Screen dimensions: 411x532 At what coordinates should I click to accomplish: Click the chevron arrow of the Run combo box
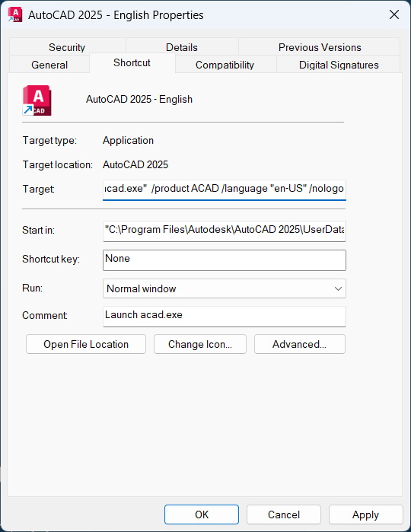(338, 288)
